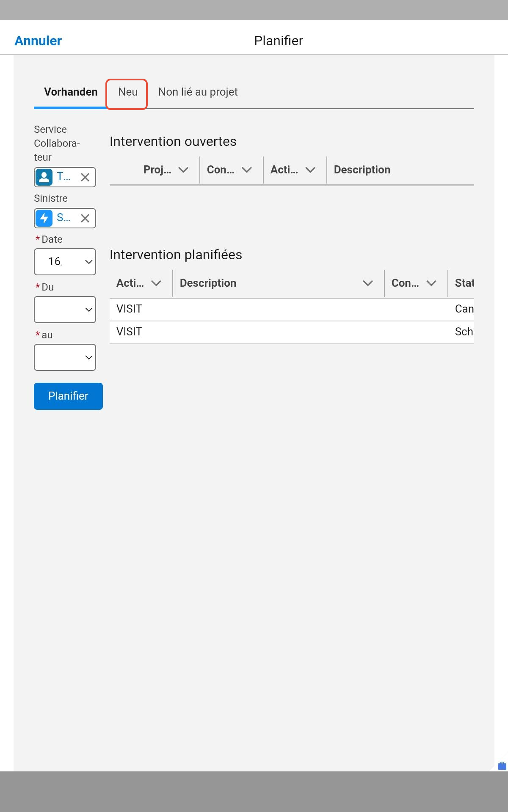Open the Date dropdown
508x812 pixels.
[x=65, y=262]
